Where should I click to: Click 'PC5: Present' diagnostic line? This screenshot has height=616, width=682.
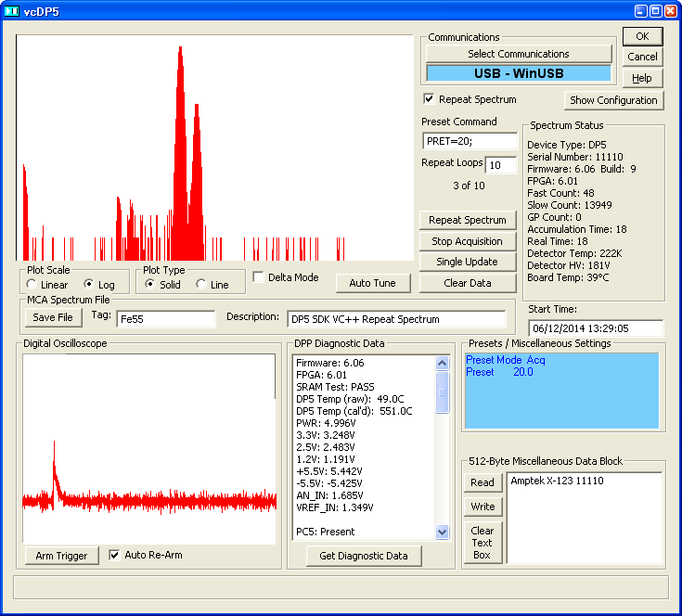[x=325, y=532]
